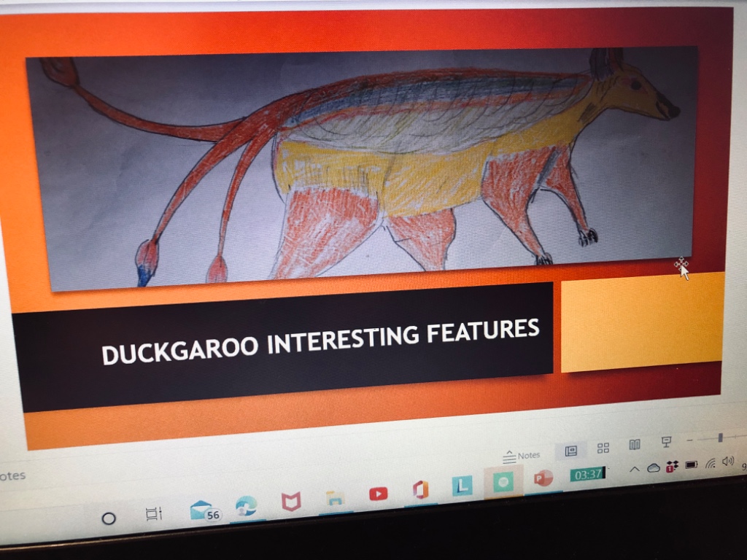This screenshot has width=747, height=560.
Task: Open McAfee from the taskbar
Action: [291, 502]
